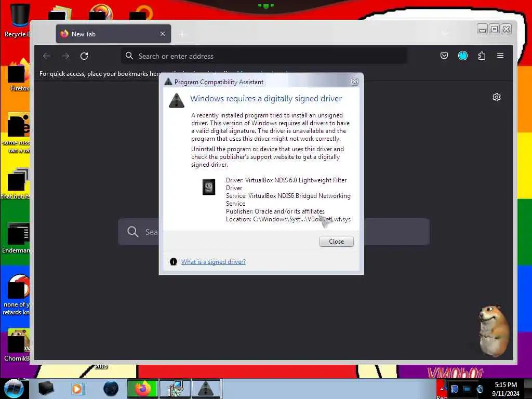
Task: Close the Program Compatibility Assistant with Close button
Action: 336,241
